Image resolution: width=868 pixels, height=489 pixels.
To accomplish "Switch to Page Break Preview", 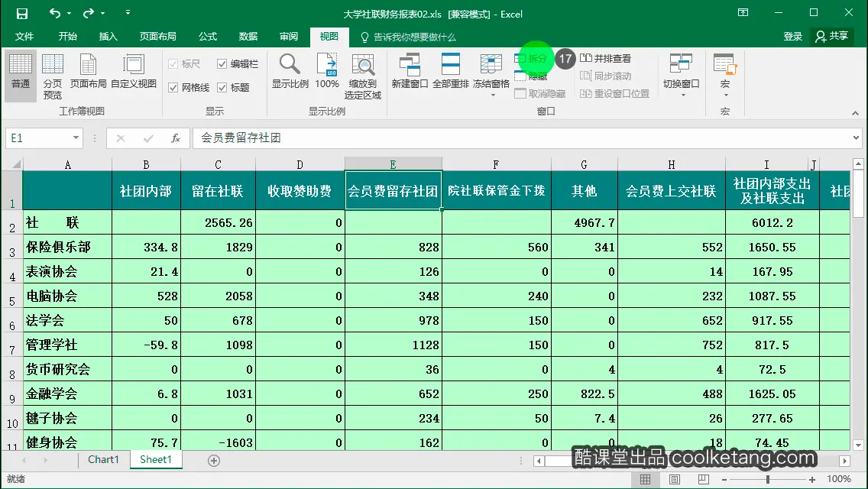I will pyautogui.click(x=53, y=76).
